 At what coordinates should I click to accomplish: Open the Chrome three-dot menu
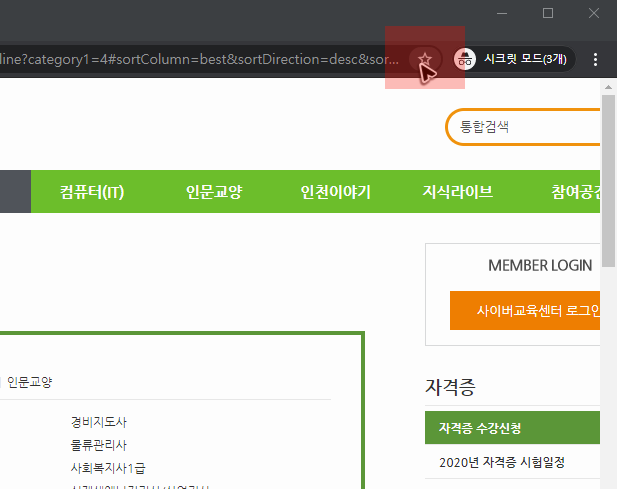(x=595, y=59)
